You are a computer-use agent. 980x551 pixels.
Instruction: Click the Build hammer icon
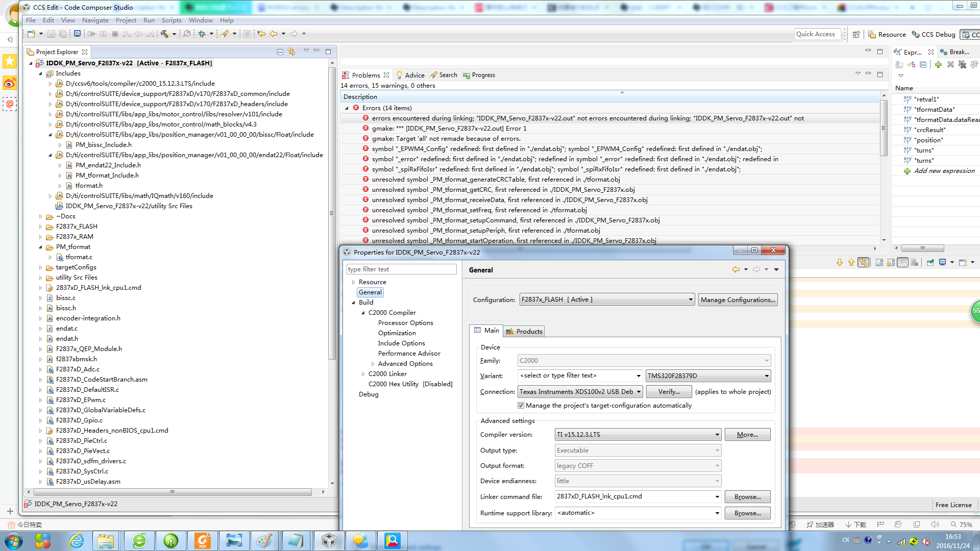click(x=164, y=34)
